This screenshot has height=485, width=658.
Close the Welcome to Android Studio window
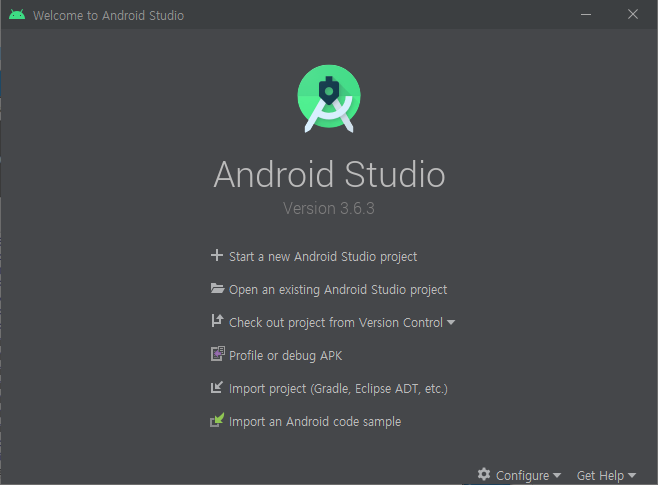pyautogui.click(x=633, y=14)
